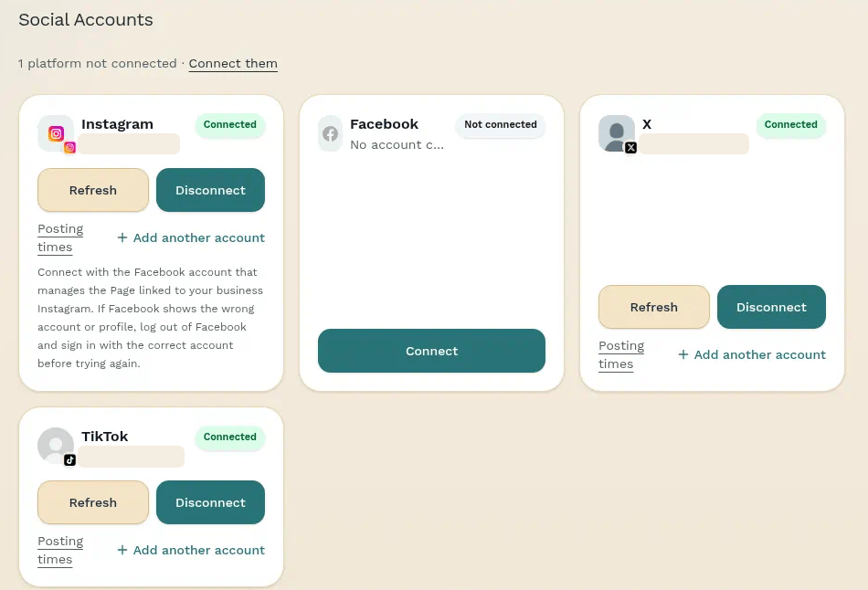
Task: Click the 'No account c...' text
Action: pyautogui.click(x=397, y=144)
